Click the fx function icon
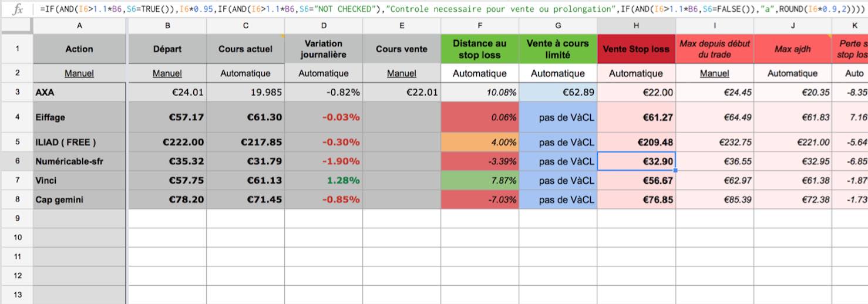Screen dimensions: 868x304 (x=18, y=9)
